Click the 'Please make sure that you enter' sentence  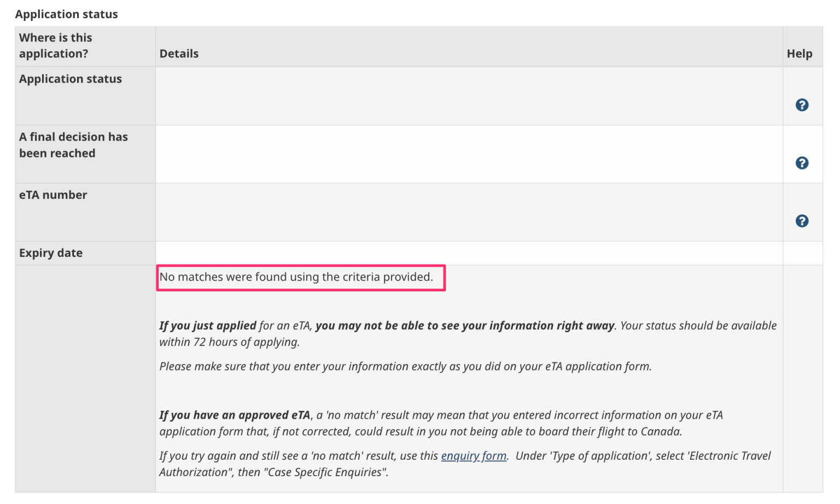tap(406, 366)
